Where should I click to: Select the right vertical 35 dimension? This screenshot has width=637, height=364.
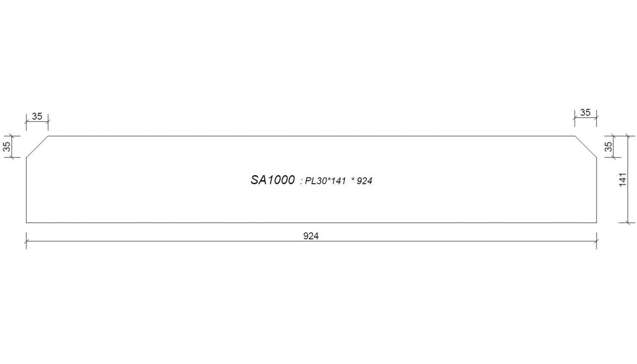pyautogui.click(x=608, y=147)
